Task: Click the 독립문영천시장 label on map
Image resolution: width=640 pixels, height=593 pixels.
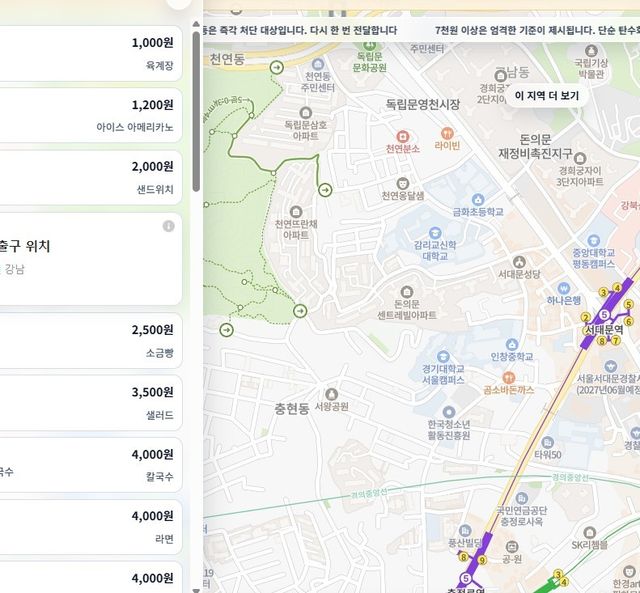Action: (423, 104)
